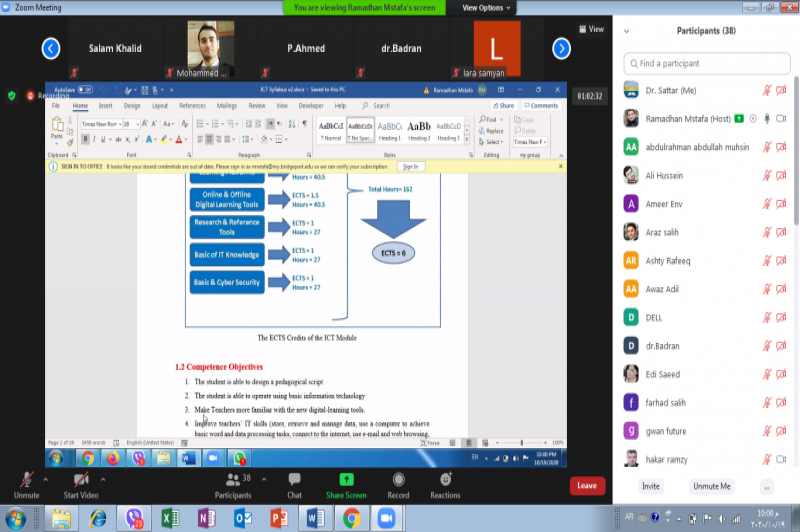Show next video thumbnails with right arrow
Image resolution: width=800 pixels, height=532 pixels.
(x=562, y=48)
